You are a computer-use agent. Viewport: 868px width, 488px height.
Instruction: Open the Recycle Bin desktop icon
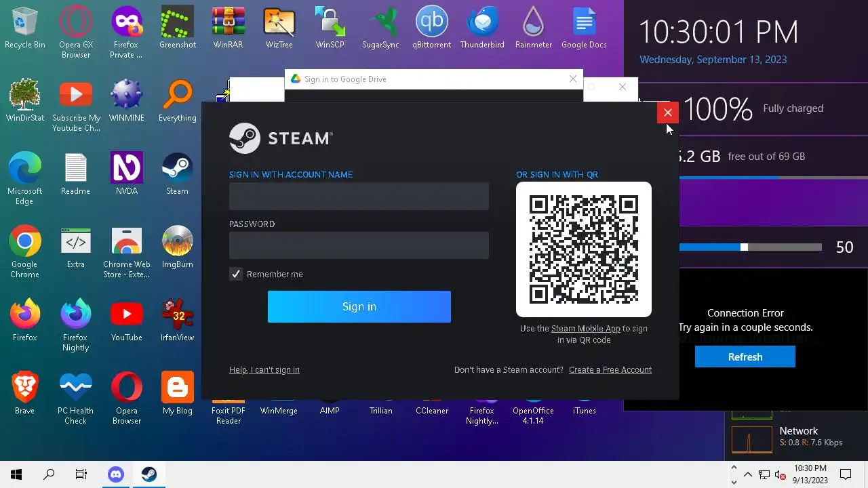pos(25,28)
